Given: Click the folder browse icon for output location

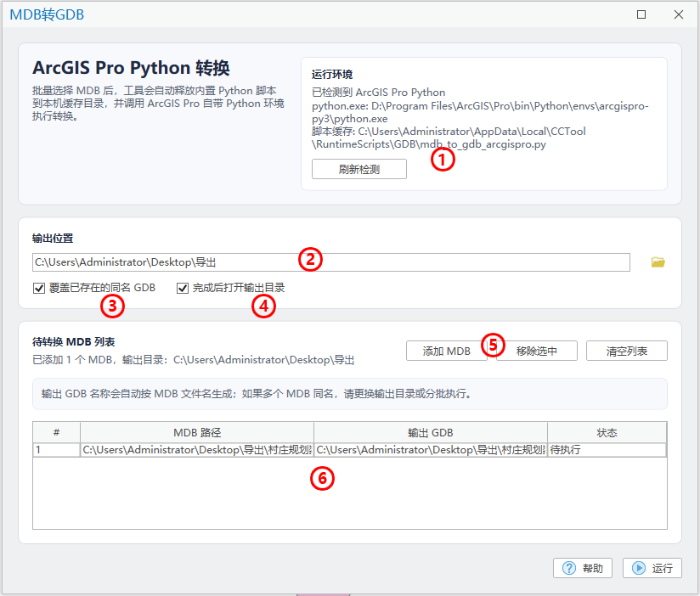Looking at the screenshot, I should (658, 262).
